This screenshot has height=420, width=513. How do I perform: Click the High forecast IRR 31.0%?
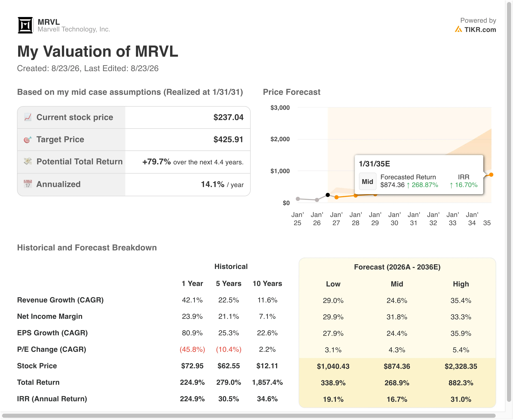[461, 399]
